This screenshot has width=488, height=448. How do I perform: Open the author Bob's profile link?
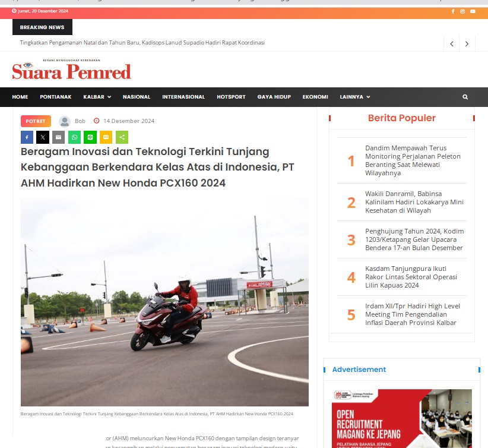click(80, 121)
